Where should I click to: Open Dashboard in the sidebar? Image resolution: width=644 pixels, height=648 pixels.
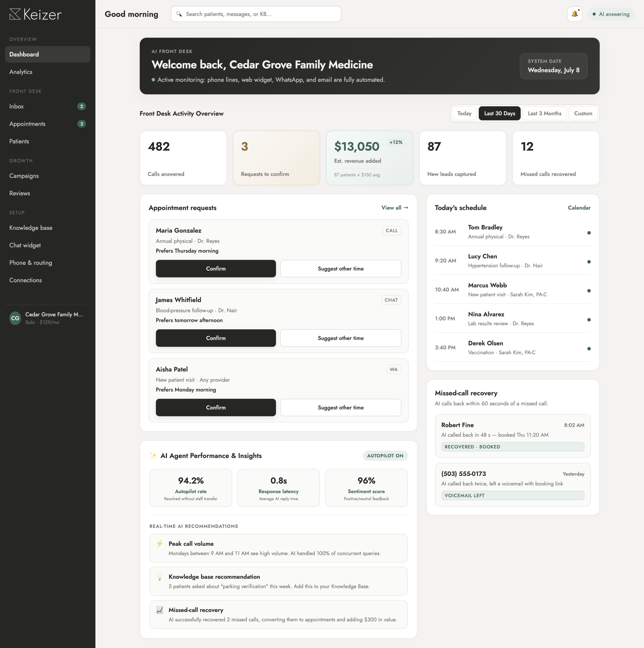click(48, 54)
